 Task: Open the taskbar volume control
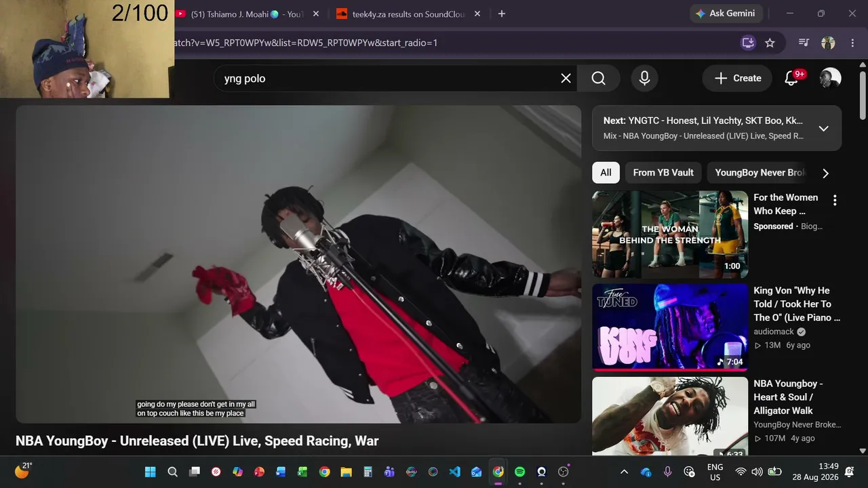(x=757, y=472)
